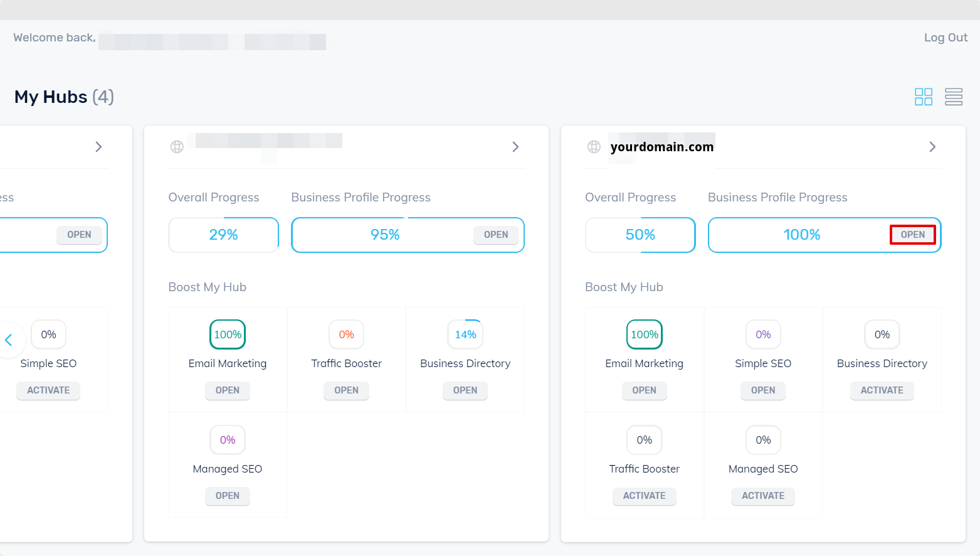Click the yourdomain.com hub title
Screen dimensions: 980x556
pyautogui.click(x=662, y=147)
